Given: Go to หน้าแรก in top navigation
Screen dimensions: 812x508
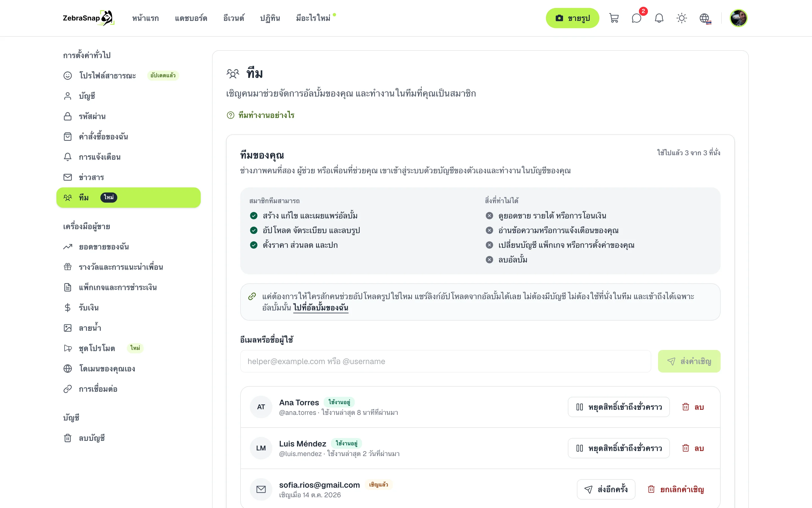Looking at the screenshot, I should pos(145,18).
